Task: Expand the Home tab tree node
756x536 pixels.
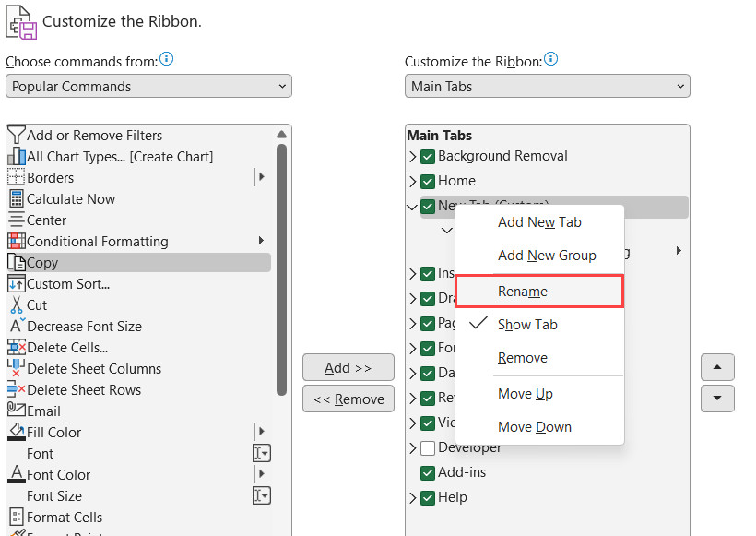Action: (412, 182)
